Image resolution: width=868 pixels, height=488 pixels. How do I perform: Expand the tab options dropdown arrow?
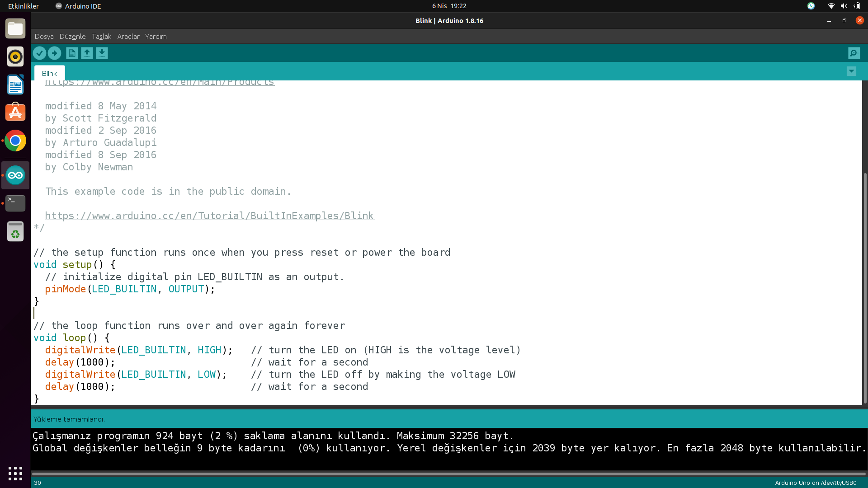851,71
